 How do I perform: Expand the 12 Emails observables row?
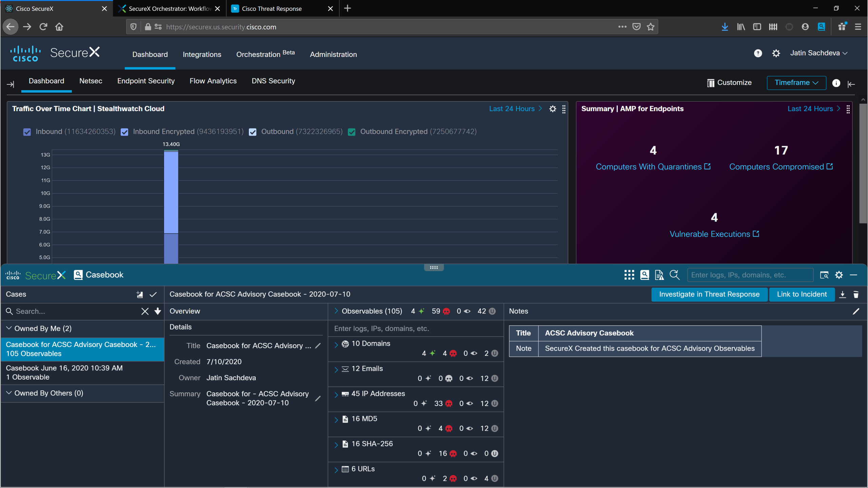click(x=336, y=370)
